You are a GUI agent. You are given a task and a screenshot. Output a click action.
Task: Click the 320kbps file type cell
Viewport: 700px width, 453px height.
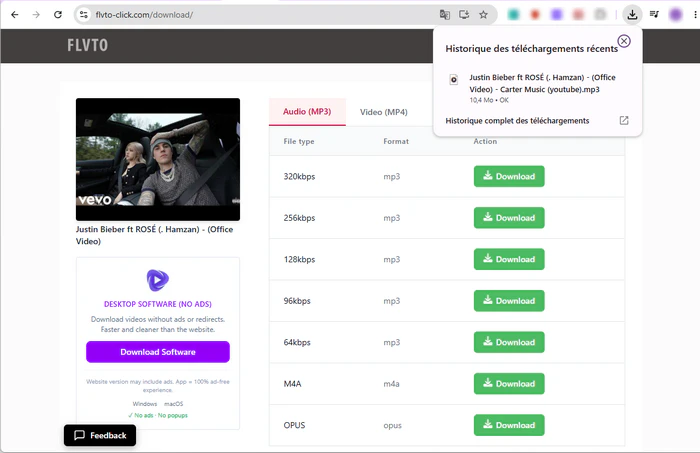[299, 177]
